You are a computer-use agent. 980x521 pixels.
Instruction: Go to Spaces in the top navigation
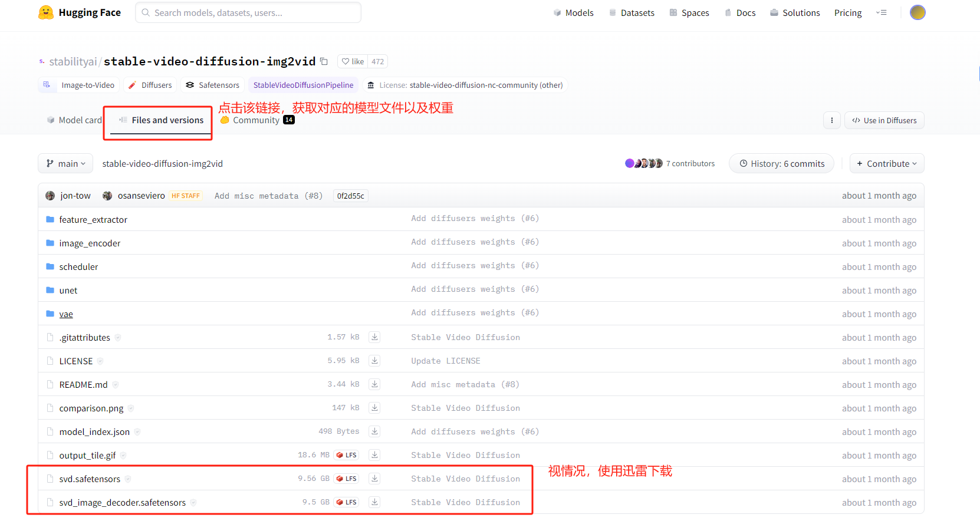point(689,12)
